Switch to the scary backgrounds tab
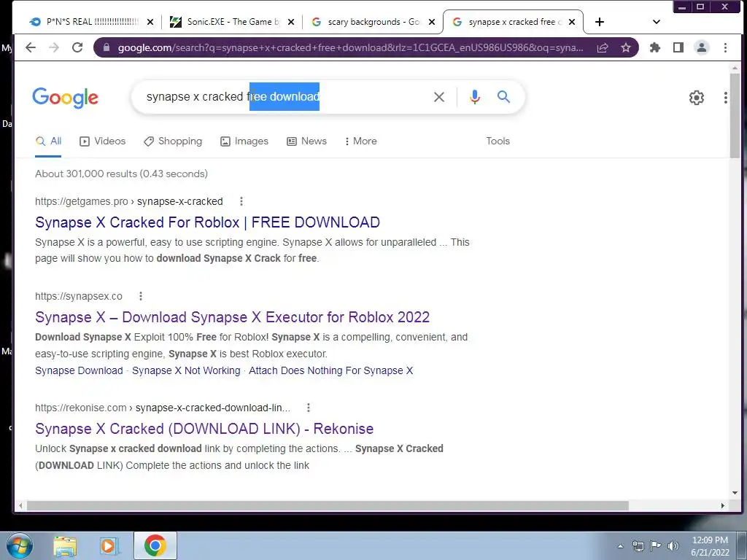747x560 pixels. [366, 22]
